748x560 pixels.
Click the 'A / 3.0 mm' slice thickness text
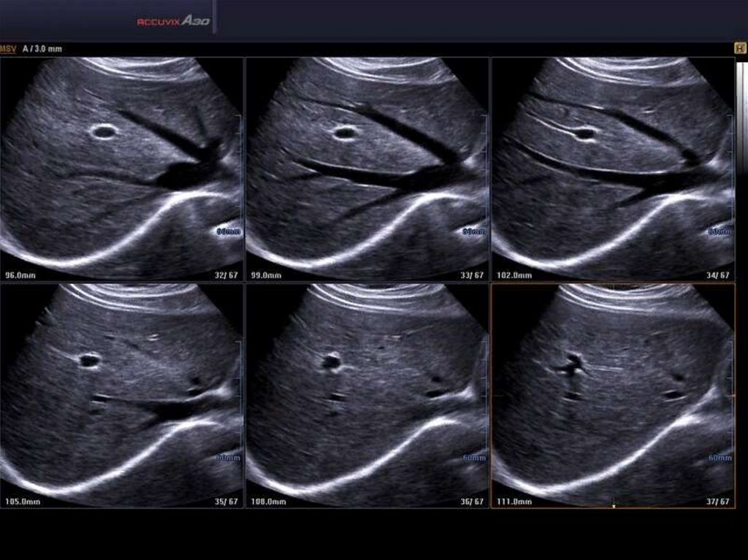coord(42,49)
